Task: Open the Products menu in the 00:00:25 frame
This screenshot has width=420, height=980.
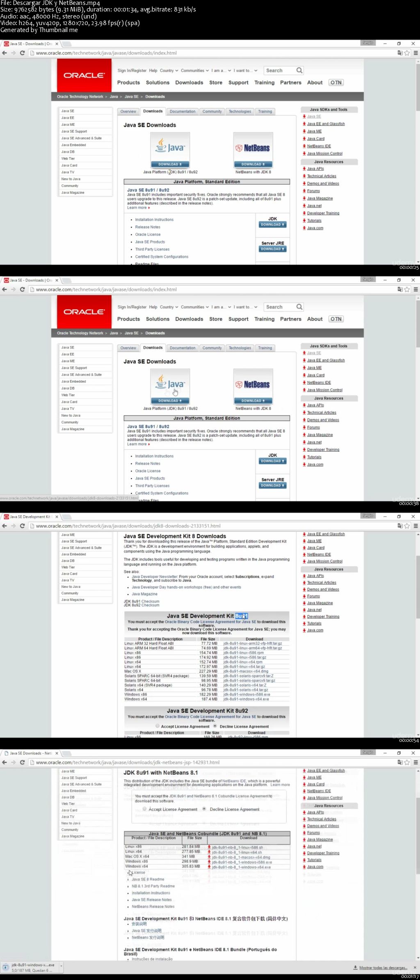Action: [128, 83]
